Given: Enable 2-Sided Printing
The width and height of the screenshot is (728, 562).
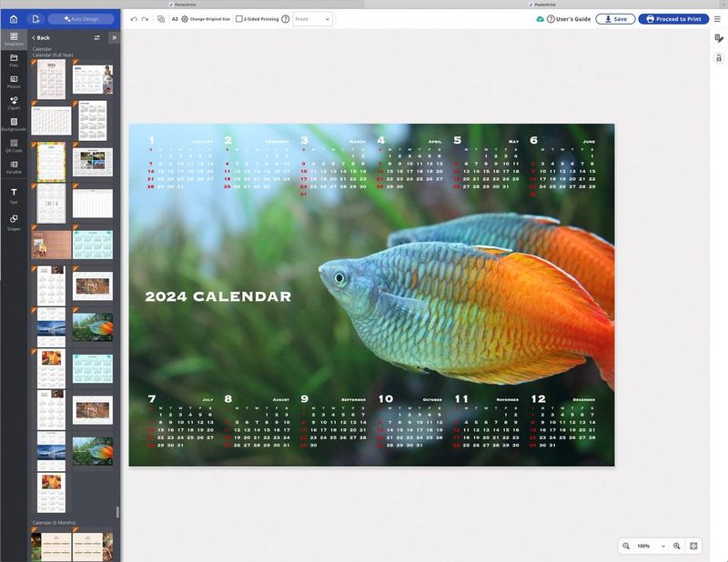Looking at the screenshot, I should coord(239,18).
